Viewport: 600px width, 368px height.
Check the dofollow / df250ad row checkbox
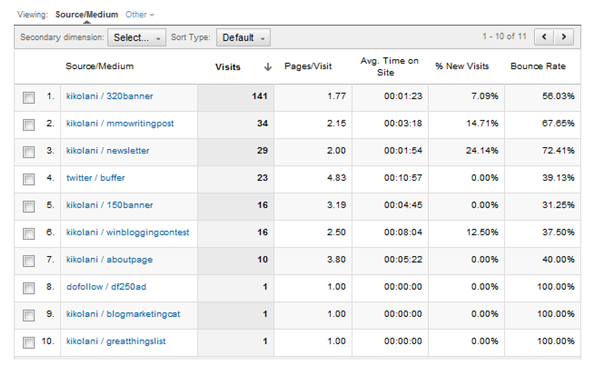(29, 288)
